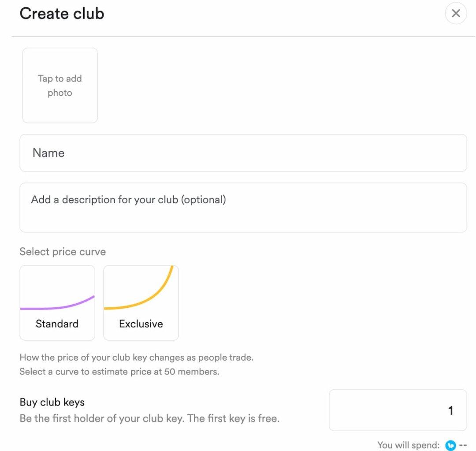This screenshot has width=476, height=451.
Task: Click the "Buy club keys" label
Action: [x=52, y=402]
